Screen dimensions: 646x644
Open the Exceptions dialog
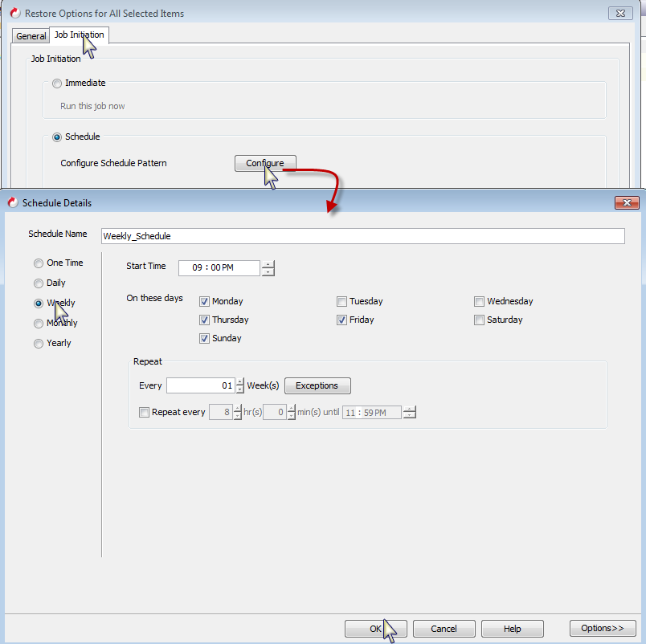(317, 385)
